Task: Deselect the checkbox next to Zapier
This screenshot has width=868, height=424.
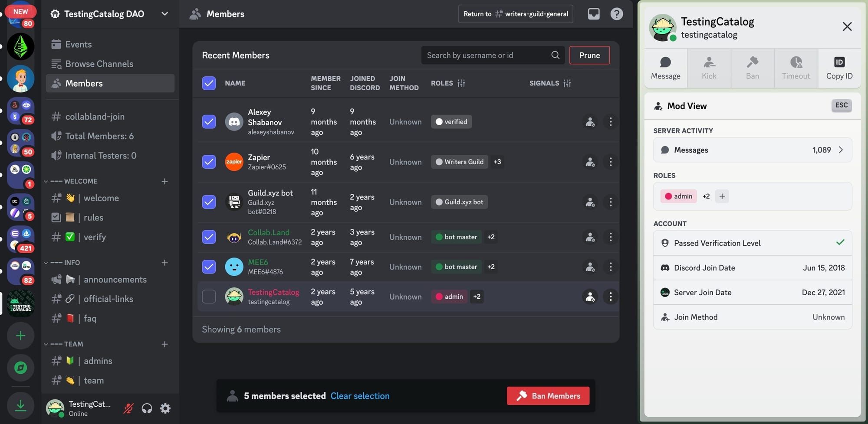Action: tap(209, 162)
